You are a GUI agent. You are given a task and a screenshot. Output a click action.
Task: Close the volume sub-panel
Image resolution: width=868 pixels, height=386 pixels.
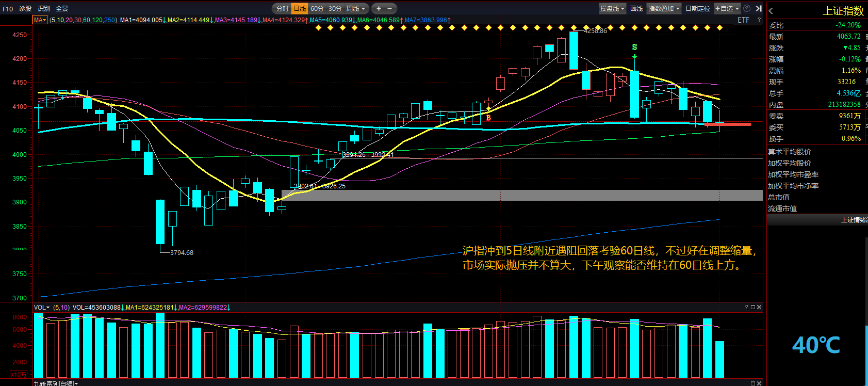[759, 307]
